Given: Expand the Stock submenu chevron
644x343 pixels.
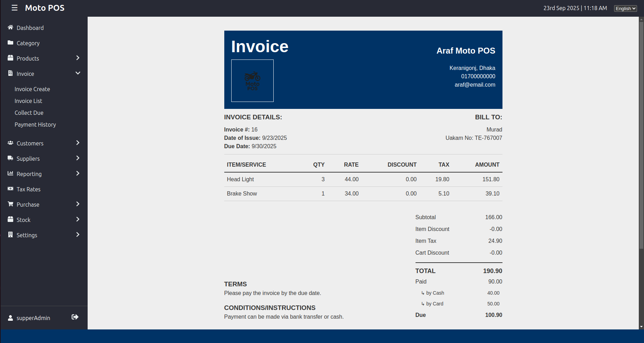Looking at the screenshot, I should (78, 219).
